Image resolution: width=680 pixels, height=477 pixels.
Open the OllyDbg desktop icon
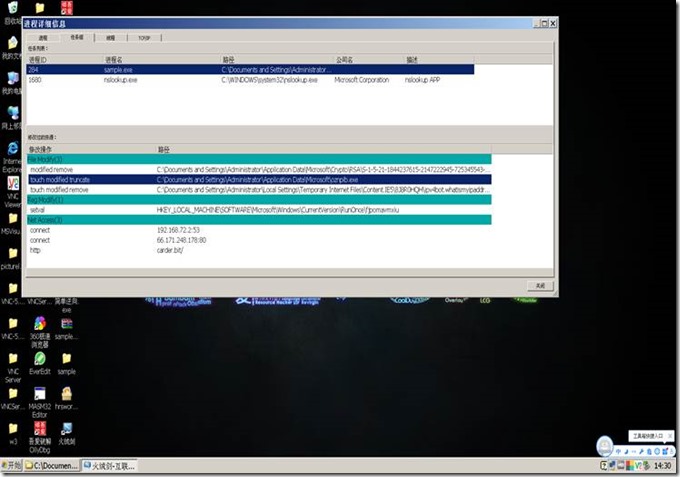(x=39, y=430)
